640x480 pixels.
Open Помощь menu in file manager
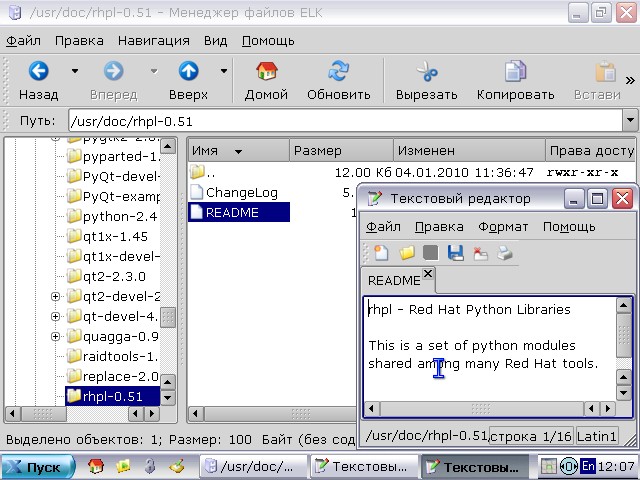pos(268,41)
